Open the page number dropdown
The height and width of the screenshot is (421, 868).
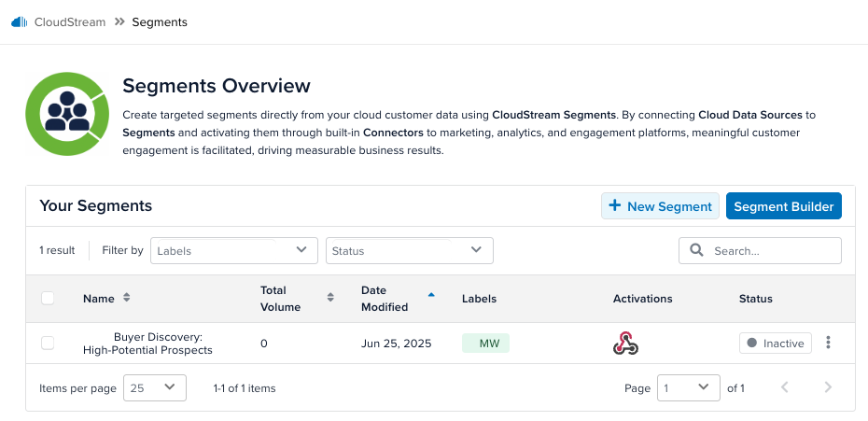click(688, 387)
